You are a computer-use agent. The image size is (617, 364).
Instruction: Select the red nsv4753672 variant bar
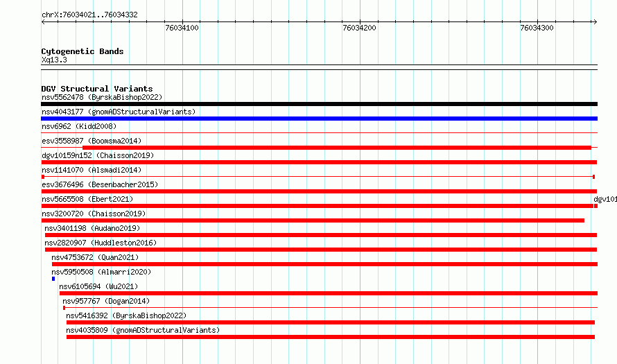point(324,264)
